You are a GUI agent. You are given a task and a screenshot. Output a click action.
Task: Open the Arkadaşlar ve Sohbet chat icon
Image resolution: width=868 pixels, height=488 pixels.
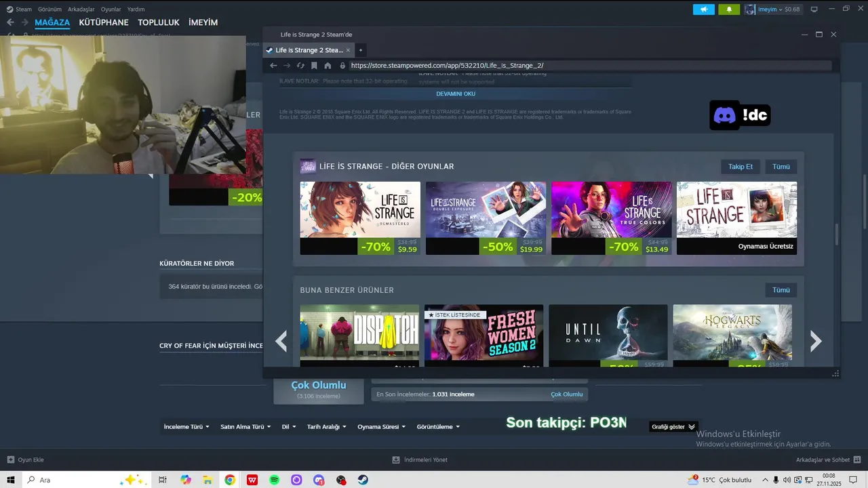[x=857, y=460]
